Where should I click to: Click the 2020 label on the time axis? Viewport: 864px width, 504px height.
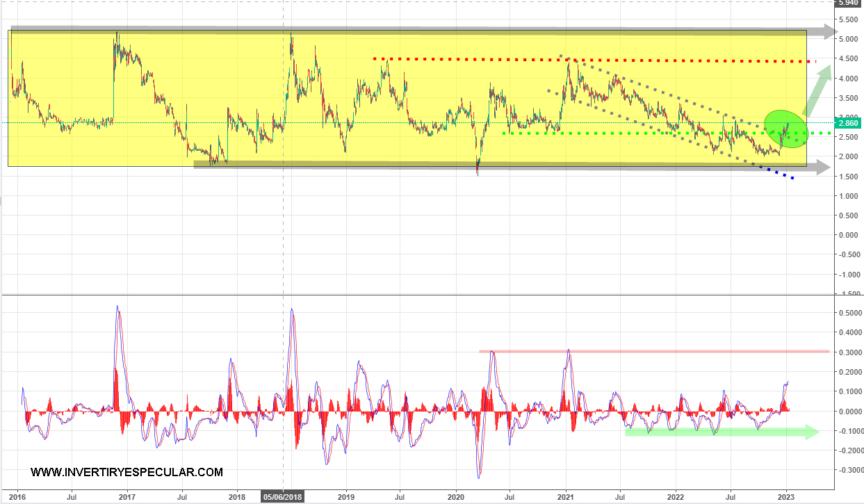point(456,497)
